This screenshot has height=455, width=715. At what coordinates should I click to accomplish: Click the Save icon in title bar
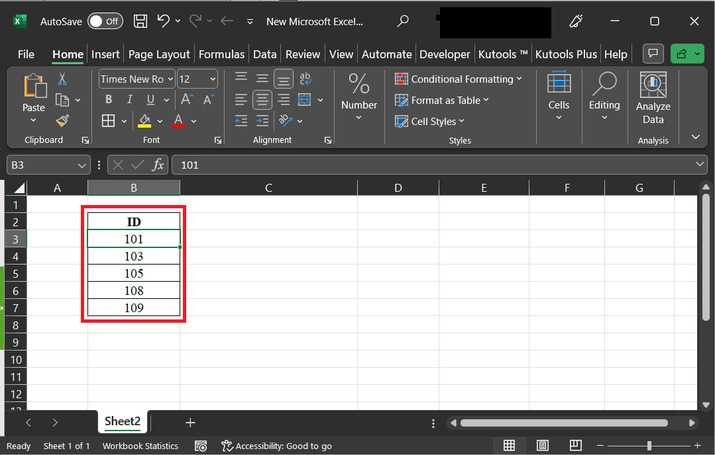tap(140, 21)
